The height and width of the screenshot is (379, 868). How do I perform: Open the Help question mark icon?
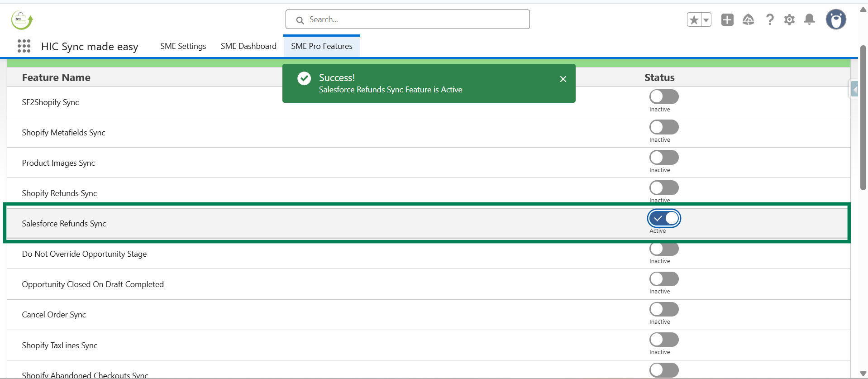[769, 20]
